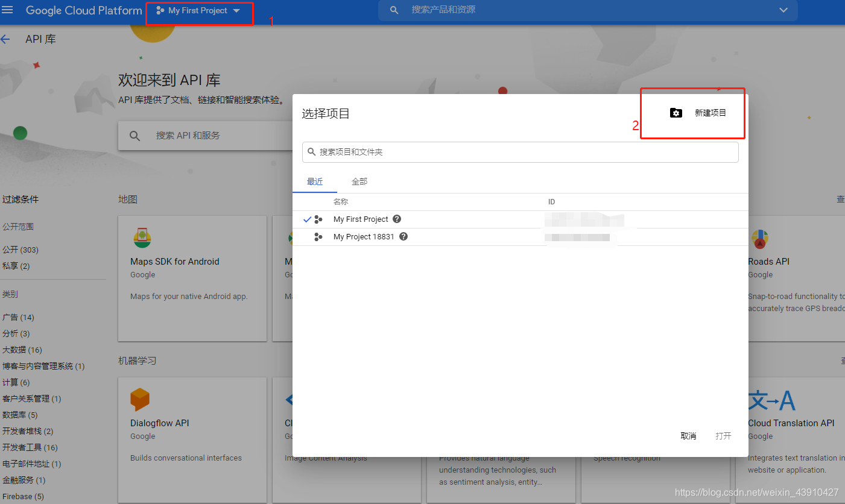Open the My First Project selector dropdown

(x=198, y=11)
